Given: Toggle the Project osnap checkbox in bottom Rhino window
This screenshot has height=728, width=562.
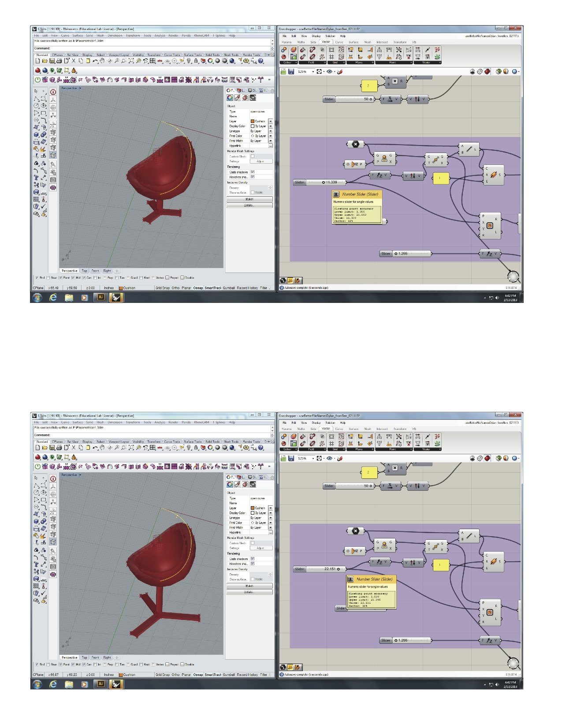Looking at the screenshot, I should click(x=167, y=665).
